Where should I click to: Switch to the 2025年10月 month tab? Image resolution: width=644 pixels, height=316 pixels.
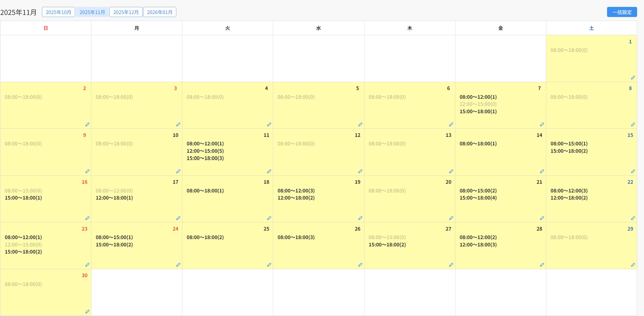(58, 12)
